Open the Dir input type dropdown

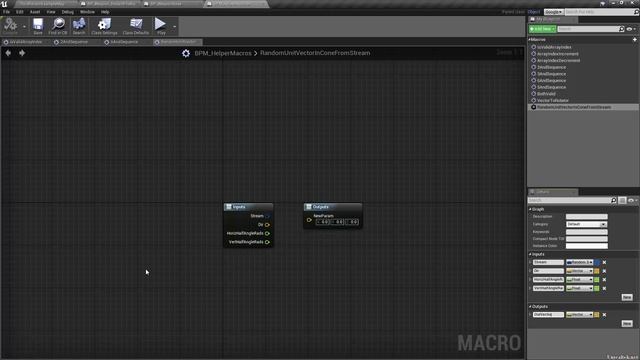pos(580,271)
